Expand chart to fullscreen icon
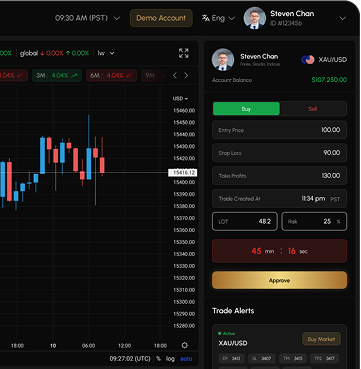The width and height of the screenshot is (361, 369). pos(184,53)
